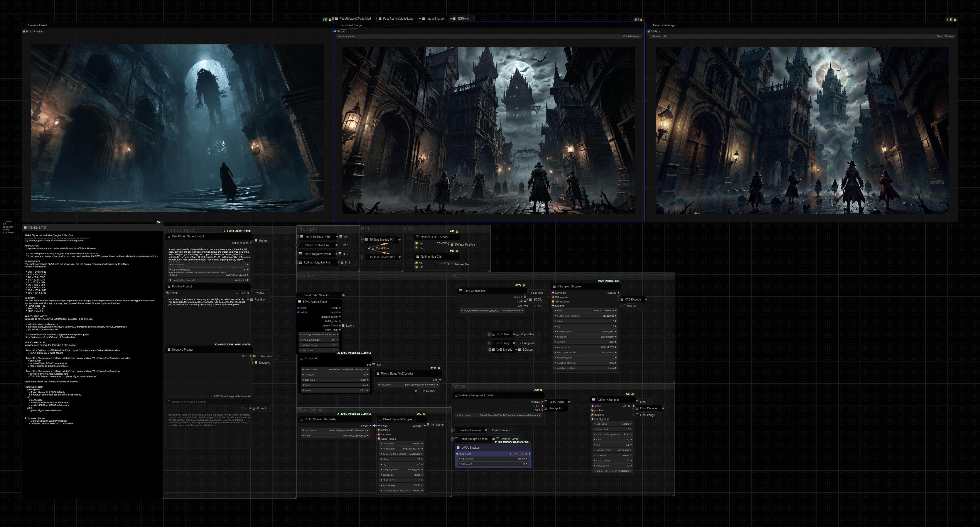980x527 pixels.
Task: Increase denoise 0.30 arrow in KSampler //Inspire
Action: (616, 342)
